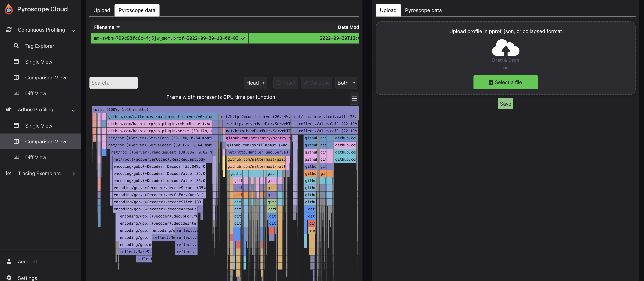The width and height of the screenshot is (644, 281).
Task: Click the encoding/gob decodeStruct frame
Action: click(x=159, y=188)
